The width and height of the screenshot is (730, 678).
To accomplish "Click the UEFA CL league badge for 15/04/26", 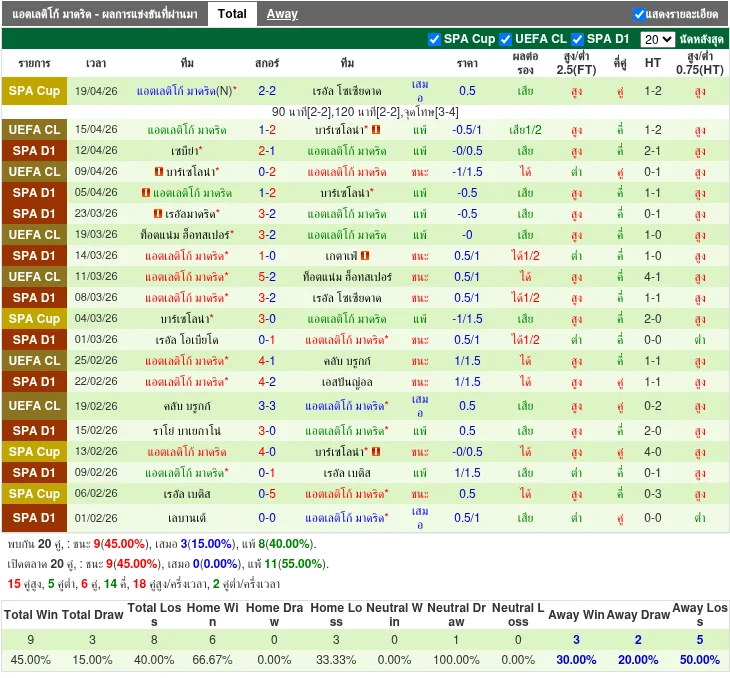I will [x=35, y=130].
